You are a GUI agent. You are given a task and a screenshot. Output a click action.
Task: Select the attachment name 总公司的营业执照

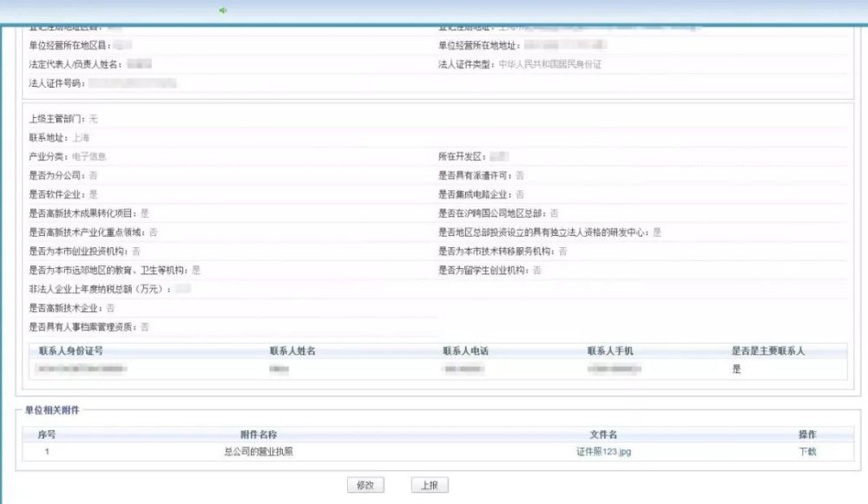(259, 451)
